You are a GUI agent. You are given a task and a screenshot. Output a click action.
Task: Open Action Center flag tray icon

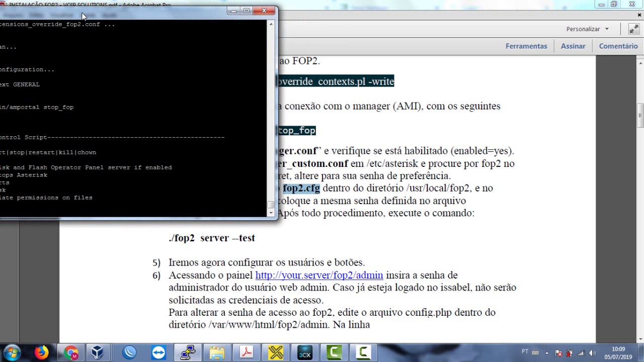click(x=558, y=353)
